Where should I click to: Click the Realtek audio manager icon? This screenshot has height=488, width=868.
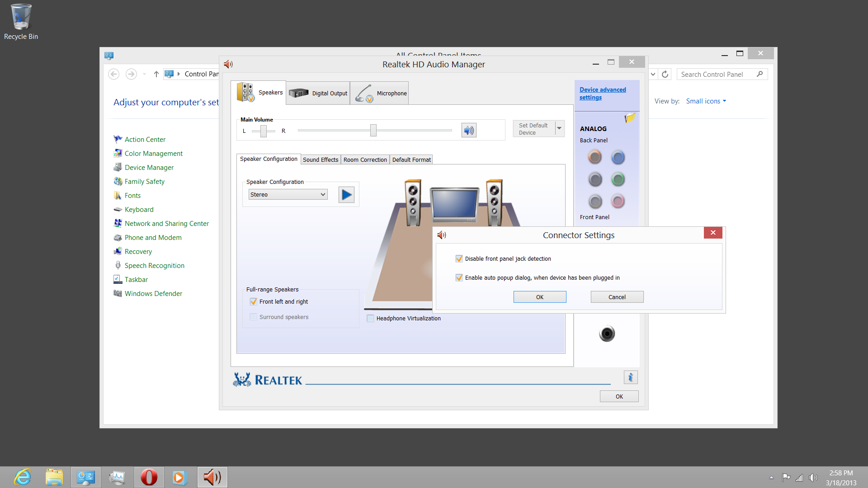click(x=212, y=477)
